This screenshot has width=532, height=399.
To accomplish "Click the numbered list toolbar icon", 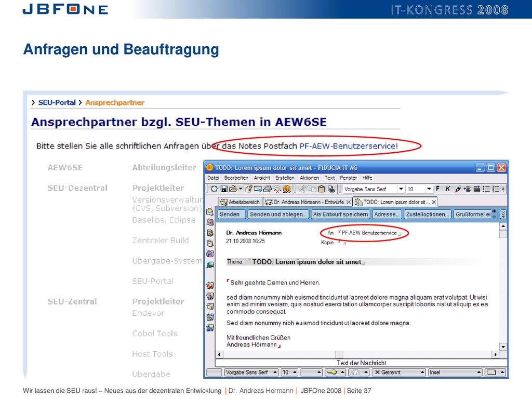I will pos(496,189).
